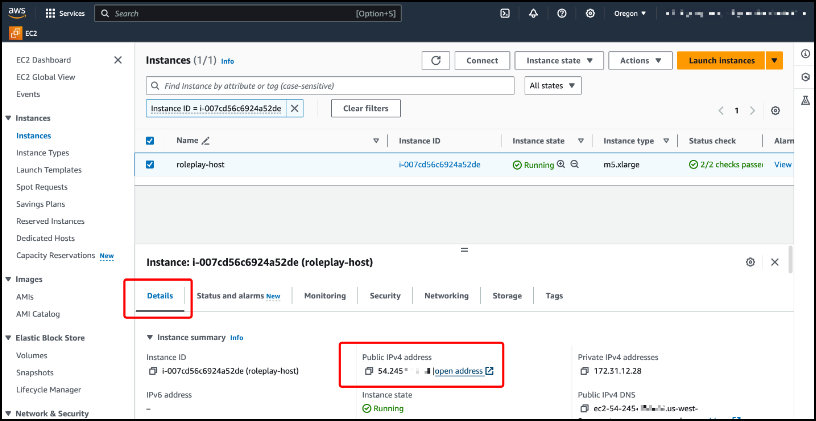Edit the Name column pencil icon

coord(205,141)
